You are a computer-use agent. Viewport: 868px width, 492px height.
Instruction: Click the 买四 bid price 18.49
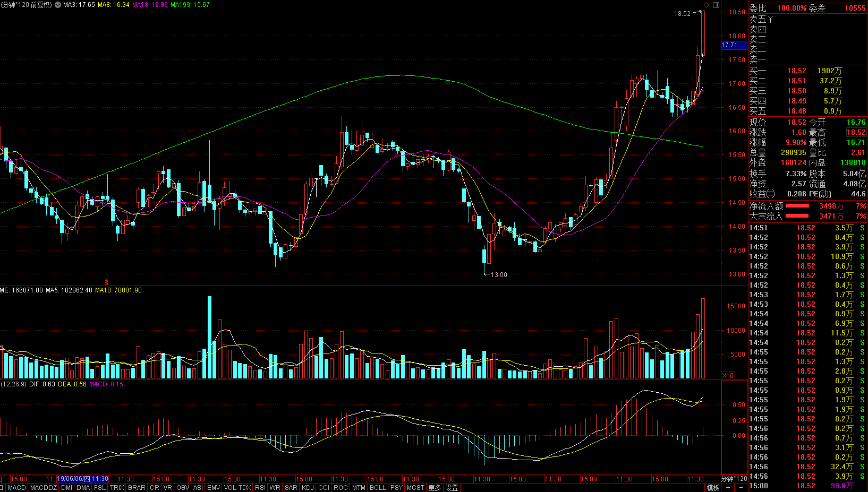click(x=796, y=101)
